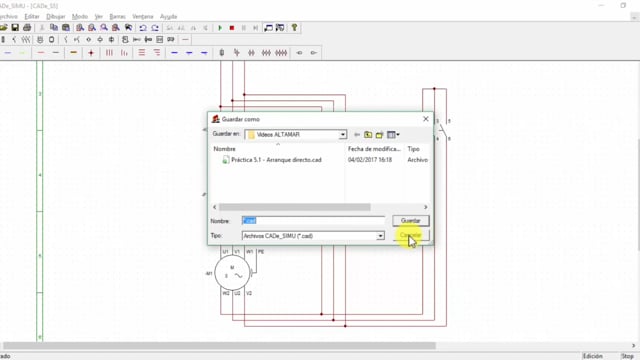Select stepped horizontal red lines tool
The height and width of the screenshot is (360, 640).
(157, 53)
